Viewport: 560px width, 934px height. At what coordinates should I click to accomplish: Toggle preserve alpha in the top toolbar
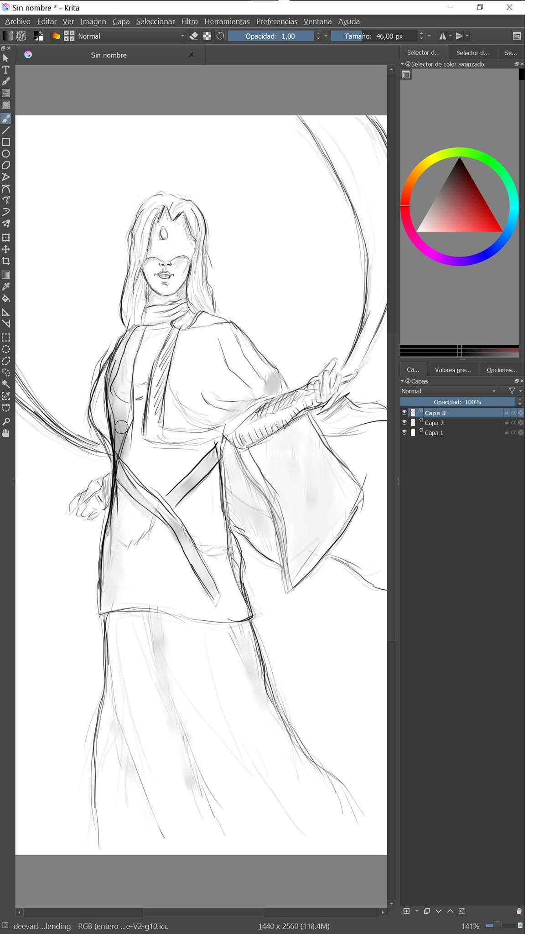(x=207, y=36)
